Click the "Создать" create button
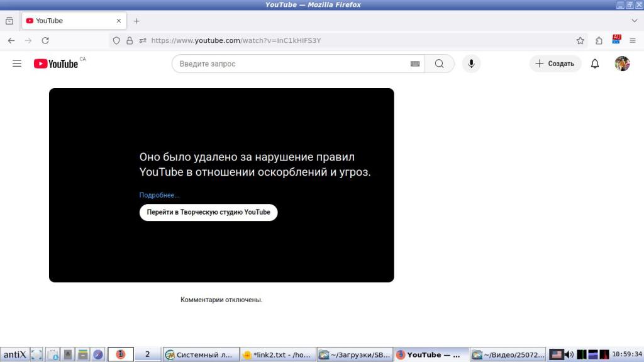The image size is (644, 362). click(x=555, y=64)
